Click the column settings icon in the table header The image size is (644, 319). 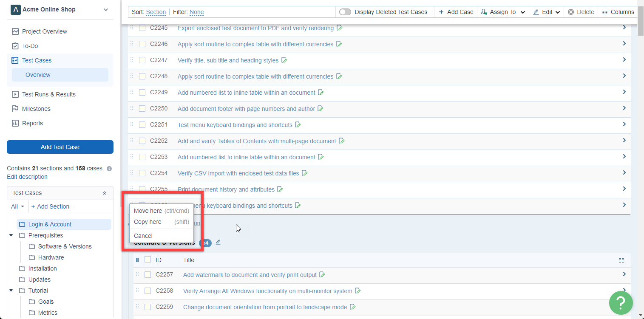tap(621, 260)
